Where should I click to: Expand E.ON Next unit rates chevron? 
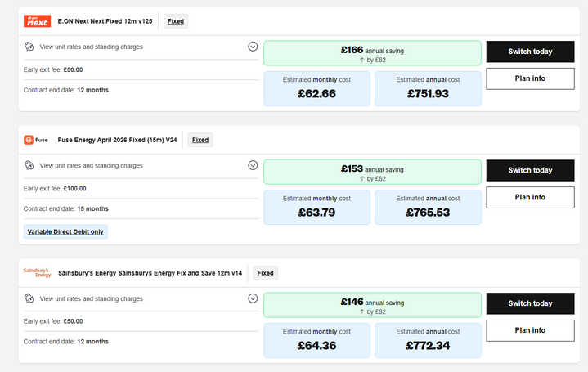pos(253,47)
